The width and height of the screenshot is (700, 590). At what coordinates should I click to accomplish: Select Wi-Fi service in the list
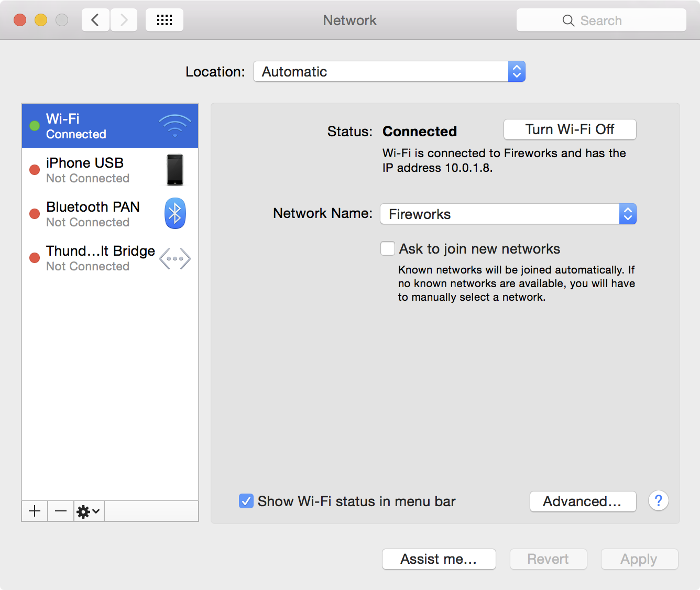point(110,126)
